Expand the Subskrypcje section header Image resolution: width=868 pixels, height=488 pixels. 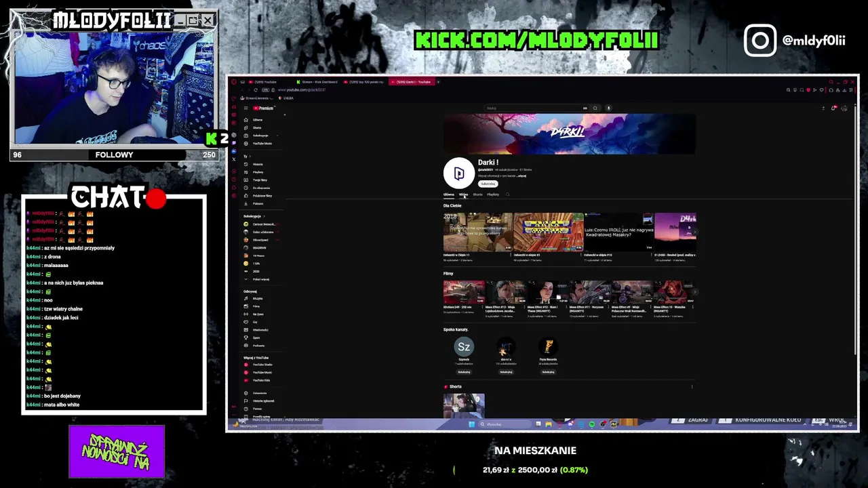256,216
